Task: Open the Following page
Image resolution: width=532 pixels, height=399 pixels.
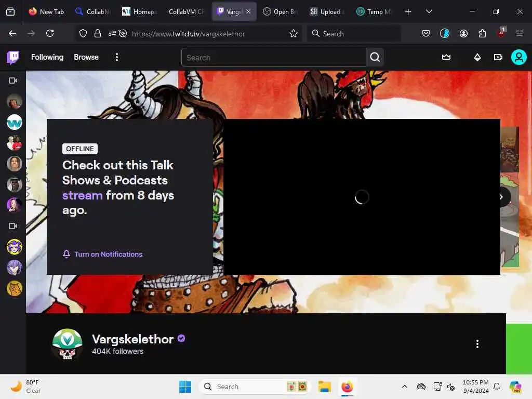Action: (47, 57)
